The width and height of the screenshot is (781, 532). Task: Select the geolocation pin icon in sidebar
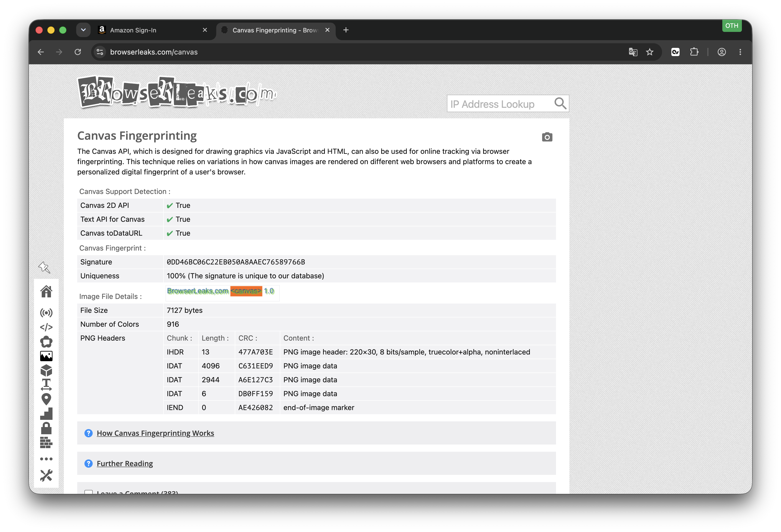(46, 399)
